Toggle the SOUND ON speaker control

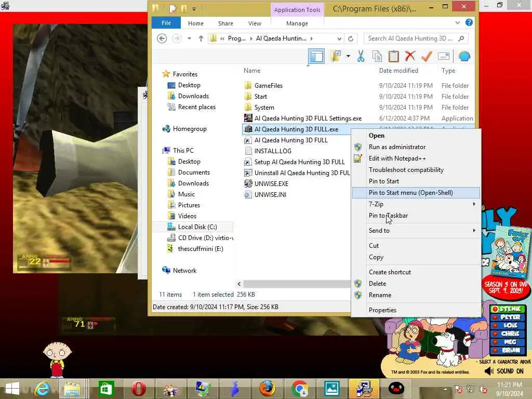point(504,371)
